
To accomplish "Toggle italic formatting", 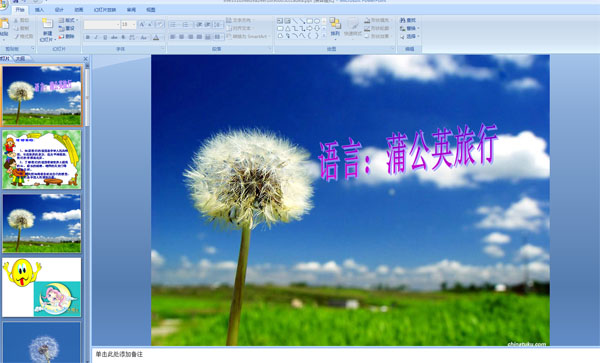I will point(96,37).
